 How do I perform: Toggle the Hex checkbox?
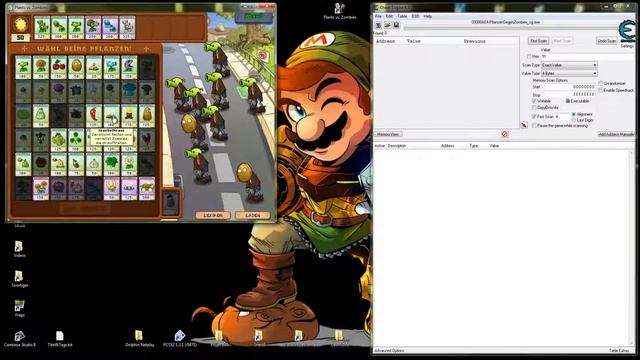click(x=529, y=56)
